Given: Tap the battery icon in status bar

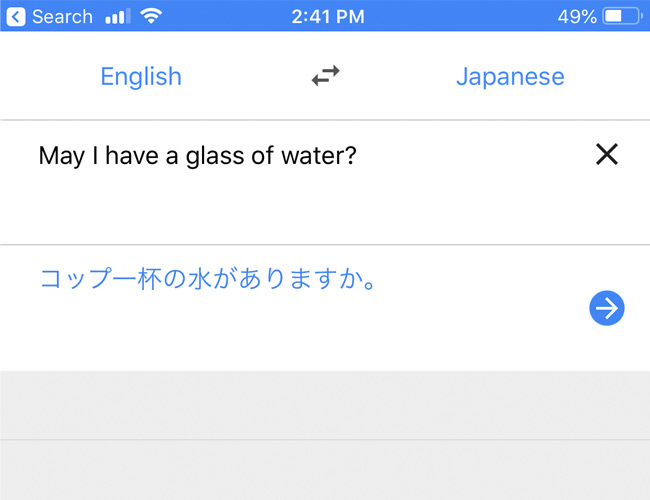Looking at the screenshot, I should [622, 17].
